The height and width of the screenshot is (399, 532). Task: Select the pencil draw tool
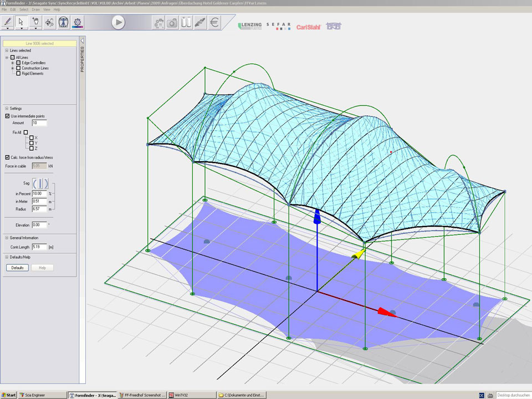(x=8, y=22)
